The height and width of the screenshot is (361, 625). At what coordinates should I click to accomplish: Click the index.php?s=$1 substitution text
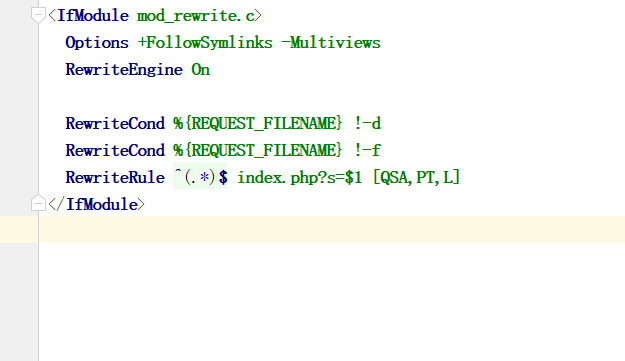click(300, 177)
